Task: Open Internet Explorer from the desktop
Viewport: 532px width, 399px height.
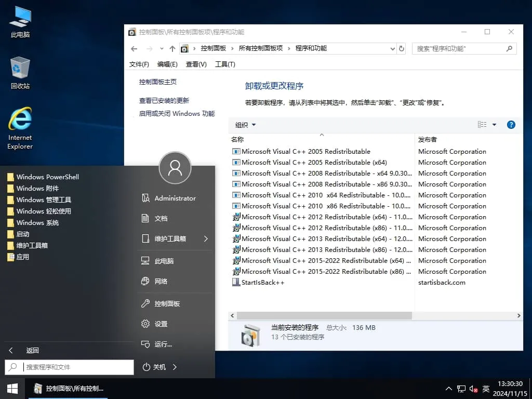Action: point(19,125)
